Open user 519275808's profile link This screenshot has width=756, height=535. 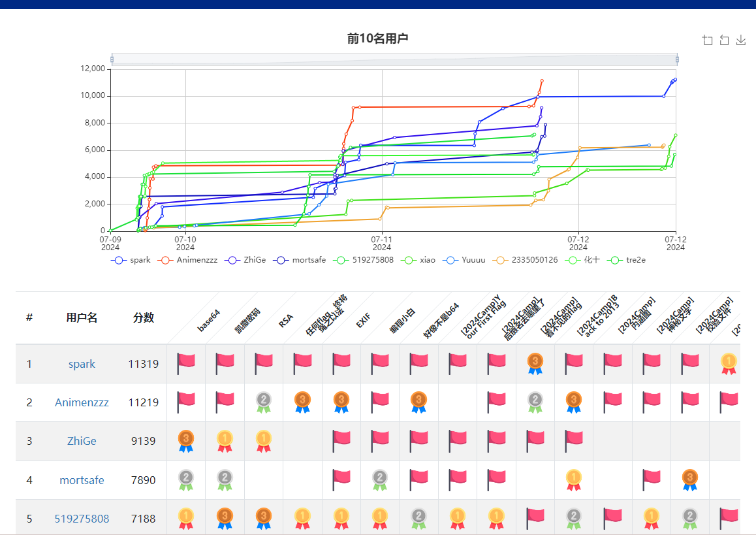[x=82, y=519]
